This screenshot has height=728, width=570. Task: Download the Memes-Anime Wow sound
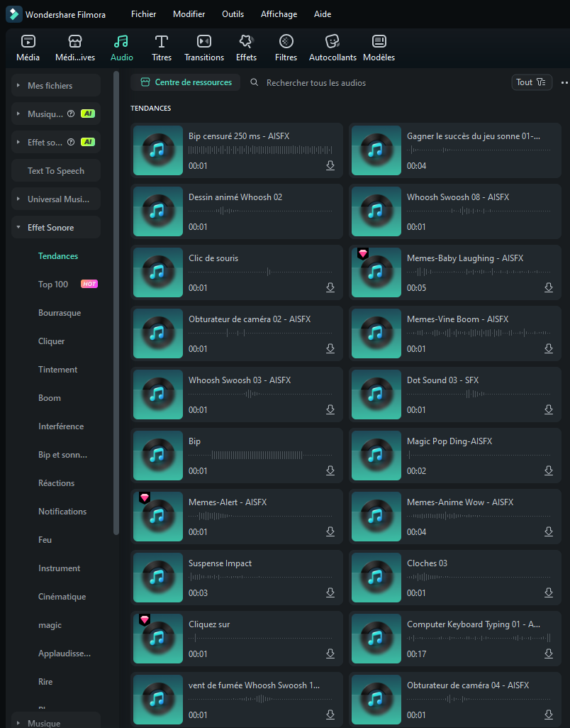pos(549,532)
